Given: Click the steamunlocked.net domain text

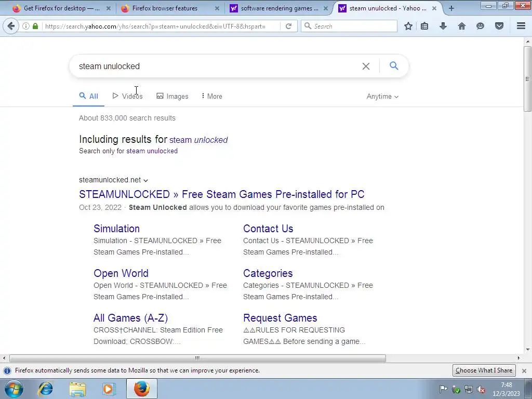Looking at the screenshot, I should tap(110, 180).
